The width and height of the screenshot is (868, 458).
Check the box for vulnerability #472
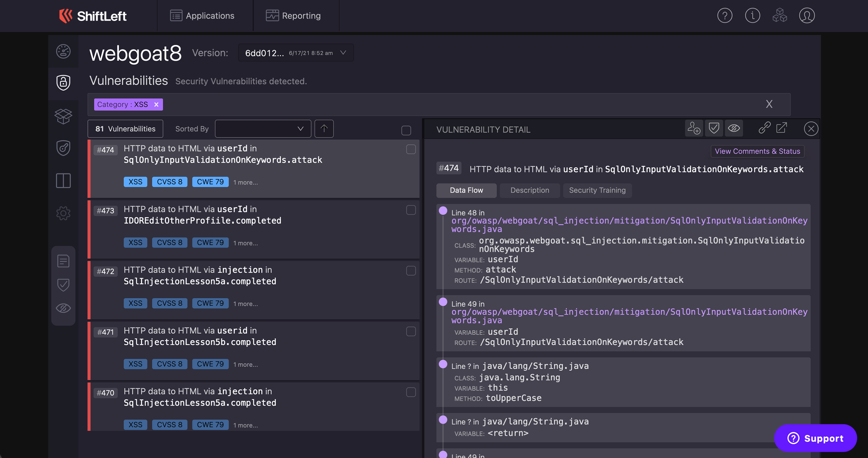click(x=411, y=271)
